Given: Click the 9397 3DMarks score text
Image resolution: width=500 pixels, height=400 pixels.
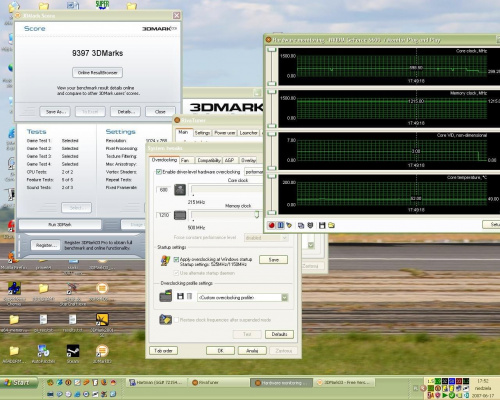Looking at the screenshot, I should [x=97, y=53].
